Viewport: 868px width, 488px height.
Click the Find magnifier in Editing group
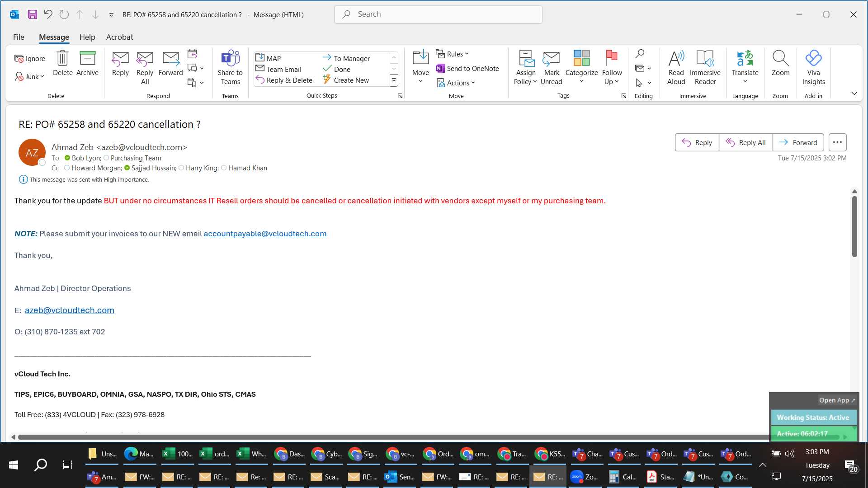(x=640, y=54)
